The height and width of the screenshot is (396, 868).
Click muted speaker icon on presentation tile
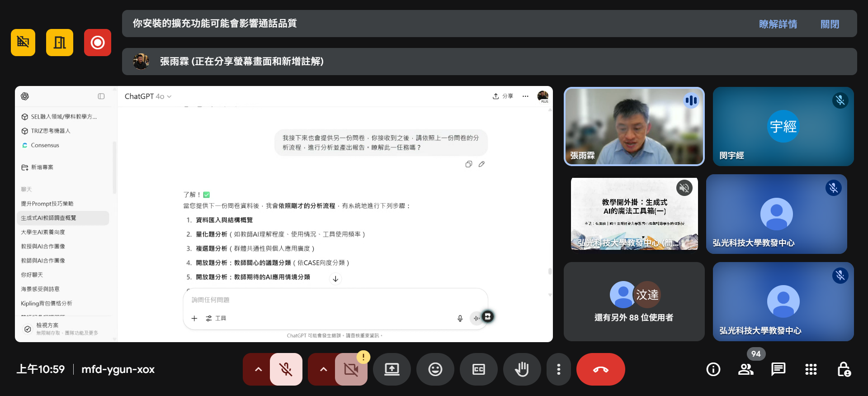[x=684, y=187]
